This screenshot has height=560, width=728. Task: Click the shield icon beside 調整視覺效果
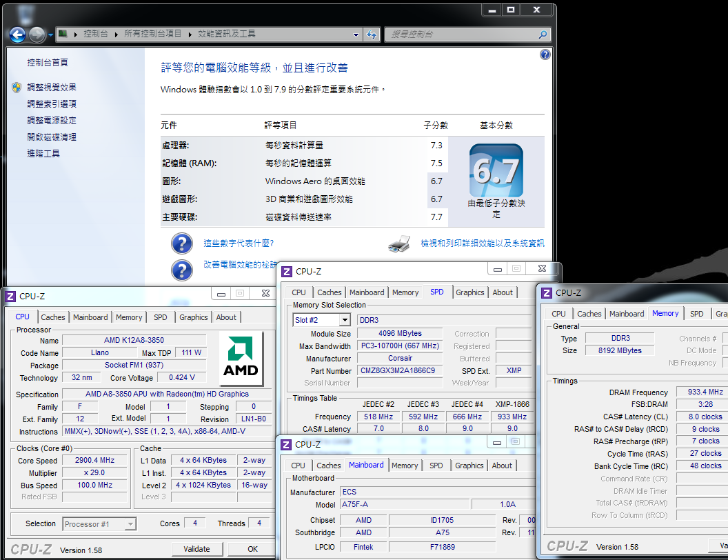(x=17, y=88)
